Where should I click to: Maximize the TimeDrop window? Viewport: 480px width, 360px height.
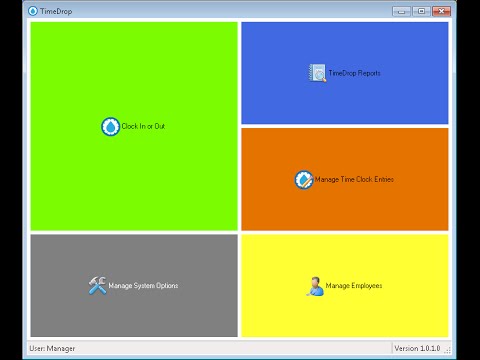point(421,11)
